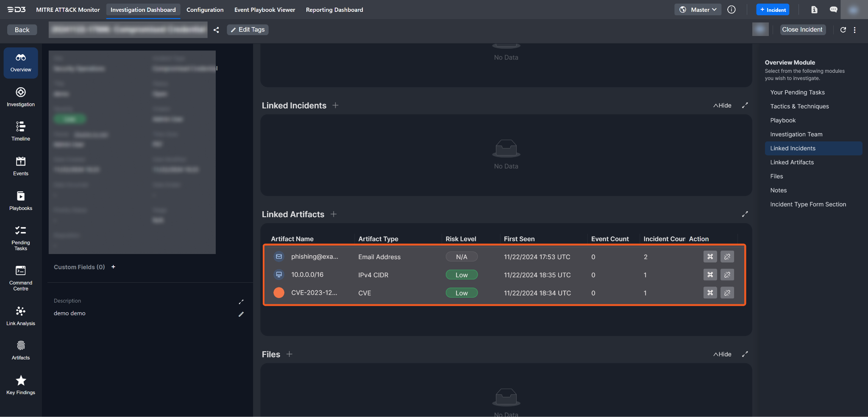Unlink the CVE-2023 artifact row
Screen dimensions: 868x417
click(727, 293)
